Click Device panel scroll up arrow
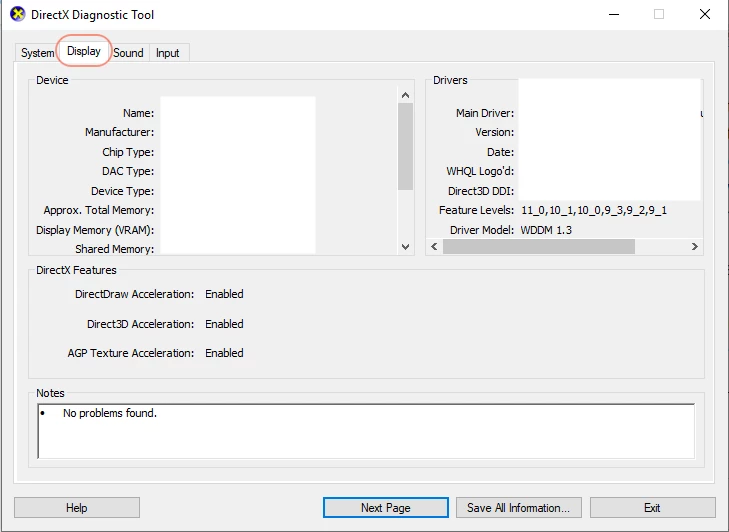Viewport: 729px width, 532px height. click(405, 95)
